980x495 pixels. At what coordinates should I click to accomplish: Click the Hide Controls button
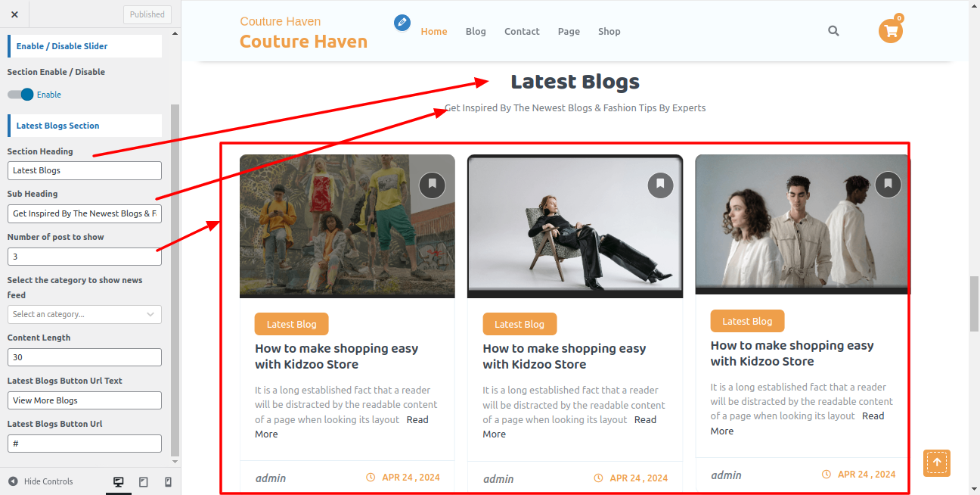(x=41, y=481)
